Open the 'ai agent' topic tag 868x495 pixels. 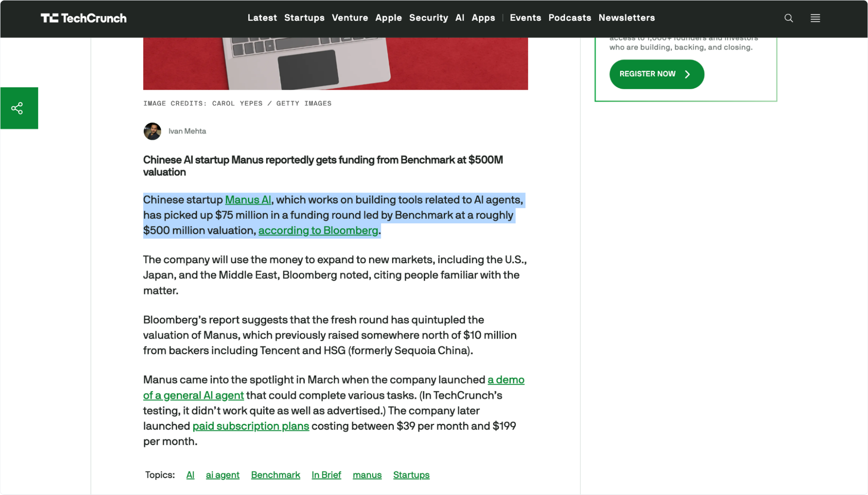pos(222,475)
